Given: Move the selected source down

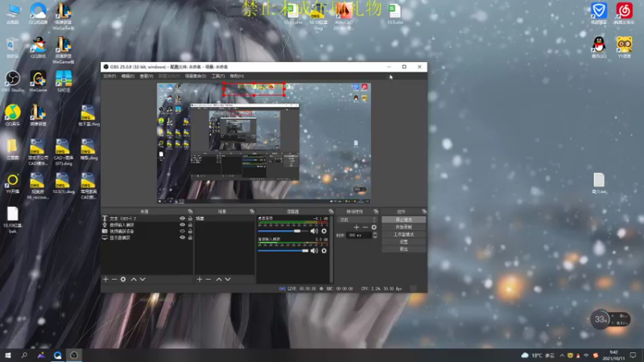Looking at the screenshot, I should [142, 279].
